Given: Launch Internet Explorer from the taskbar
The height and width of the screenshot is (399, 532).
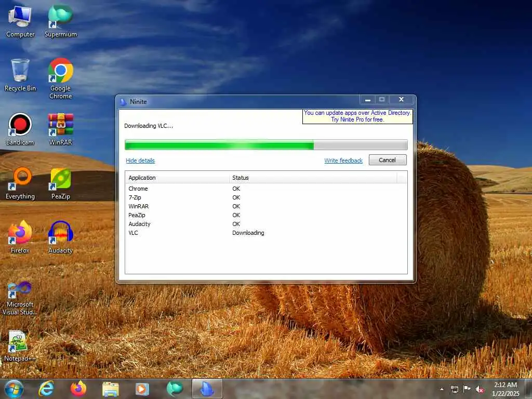Looking at the screenshot, I should coord(46,389).
